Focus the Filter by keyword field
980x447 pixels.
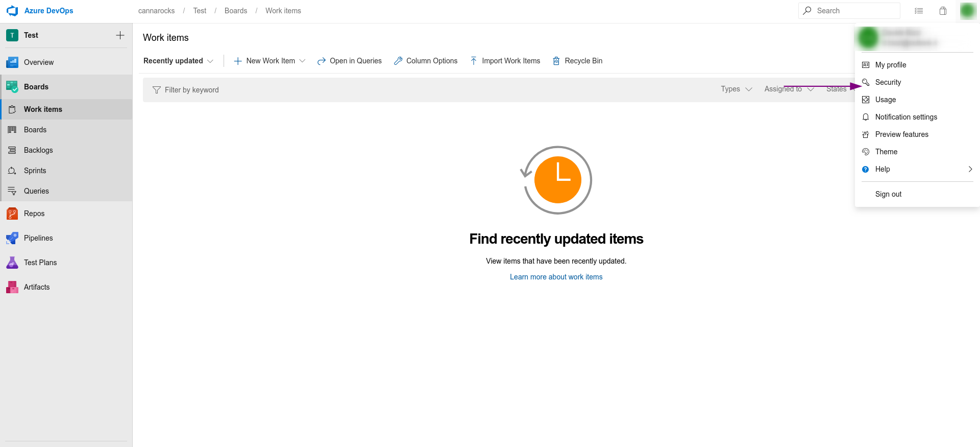click(429, 90)
